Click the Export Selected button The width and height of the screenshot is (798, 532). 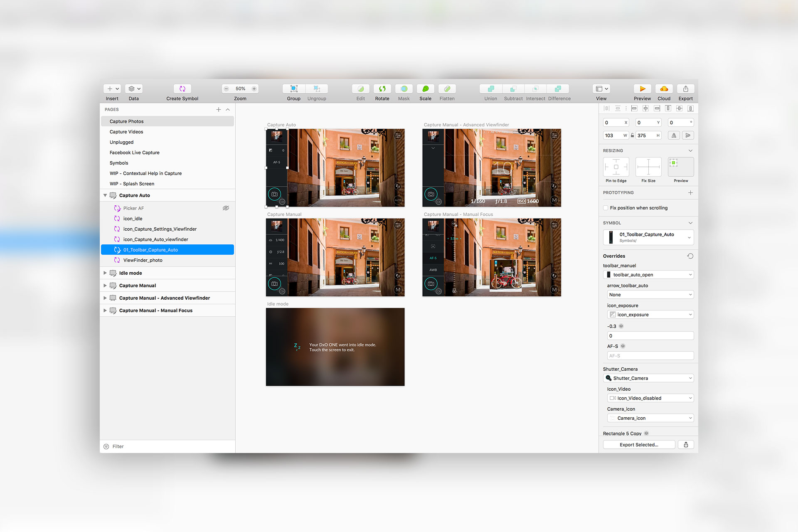[639, 445]
